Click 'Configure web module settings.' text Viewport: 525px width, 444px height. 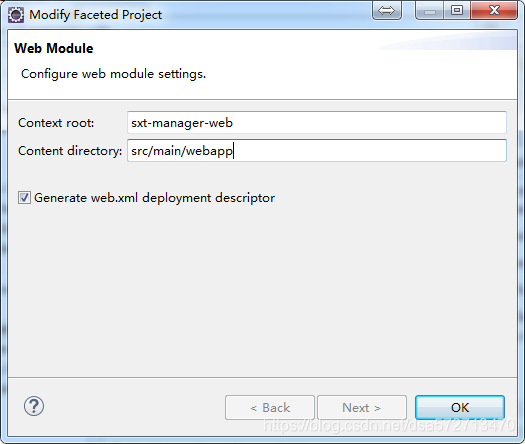click(x=114, y=74)
